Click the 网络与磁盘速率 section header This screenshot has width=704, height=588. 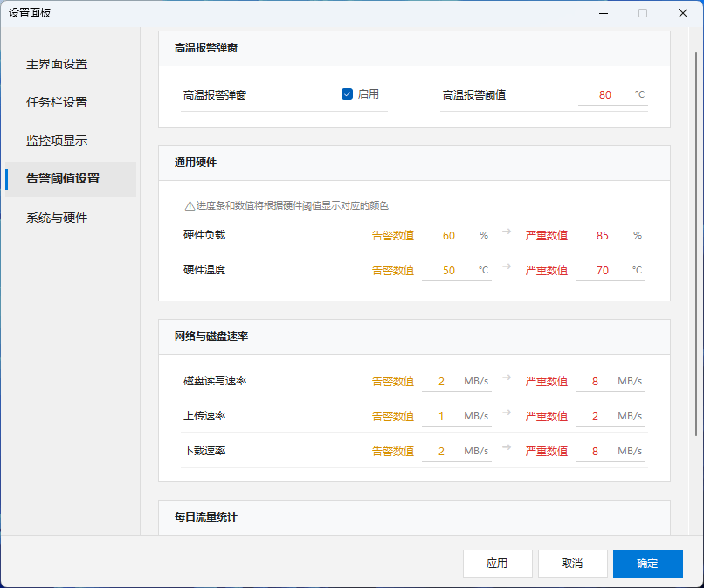coord(414,336)
